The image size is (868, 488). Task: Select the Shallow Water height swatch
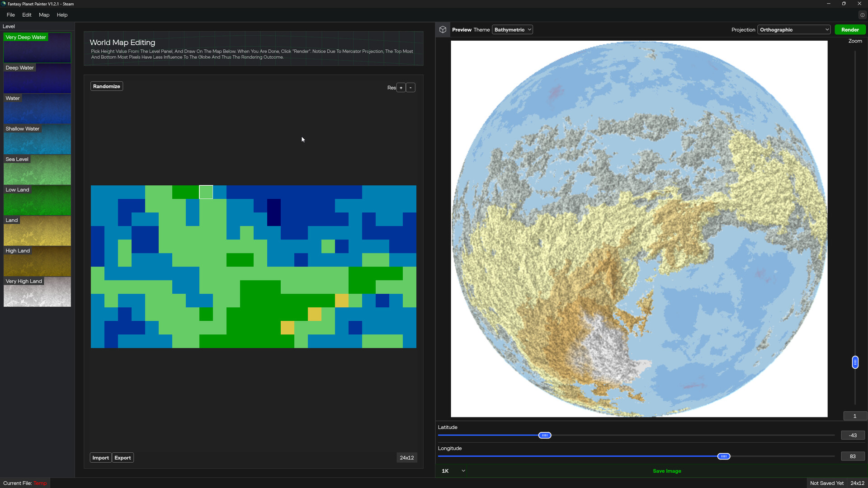click(37, 139)
